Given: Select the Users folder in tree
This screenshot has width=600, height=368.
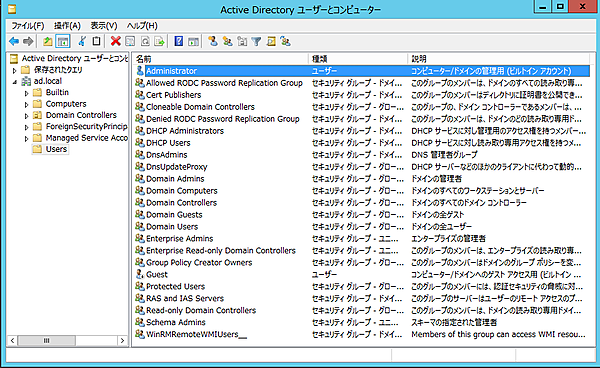Looking at the screenshot, I should pos(56,149).
